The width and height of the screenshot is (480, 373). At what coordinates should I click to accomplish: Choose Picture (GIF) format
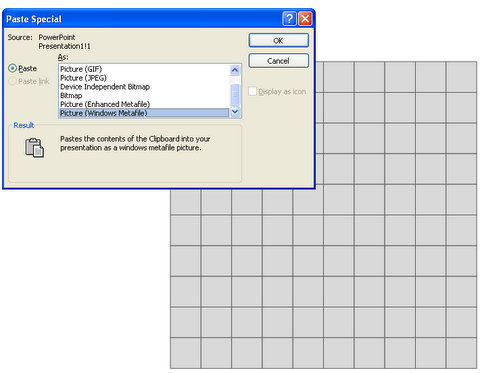(144, 69)
